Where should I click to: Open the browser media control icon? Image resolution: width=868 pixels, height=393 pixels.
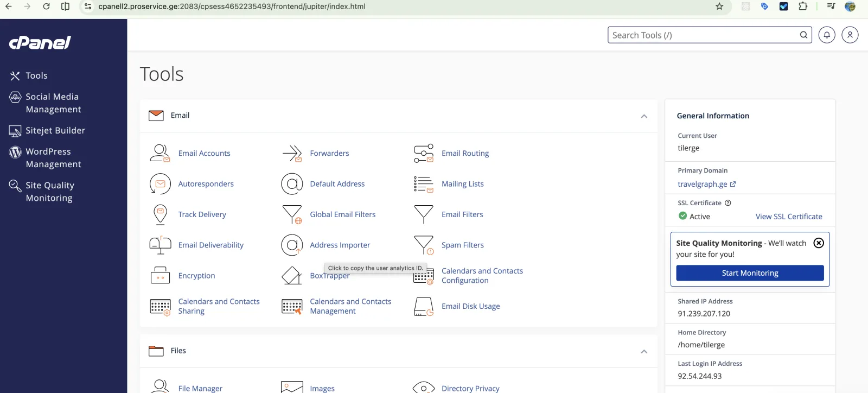[831, 7]
